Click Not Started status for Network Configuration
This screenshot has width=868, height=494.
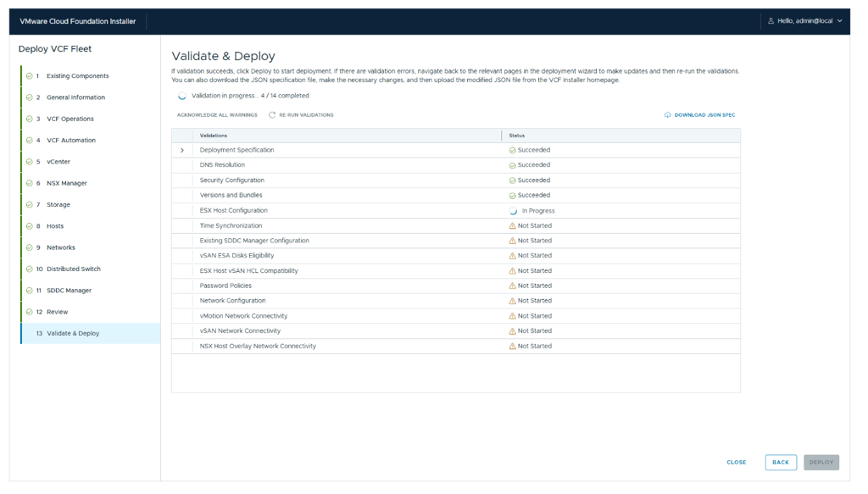pyautogui.click(x=535, y=301)
